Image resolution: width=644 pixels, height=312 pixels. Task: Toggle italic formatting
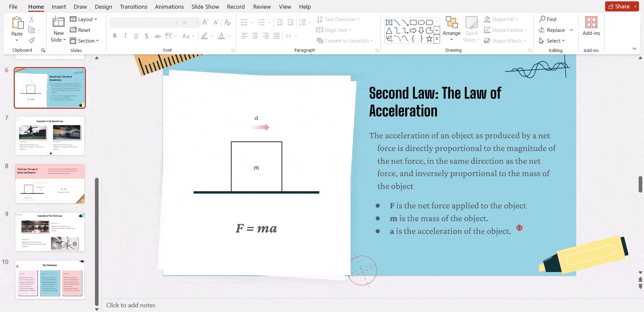125,36
